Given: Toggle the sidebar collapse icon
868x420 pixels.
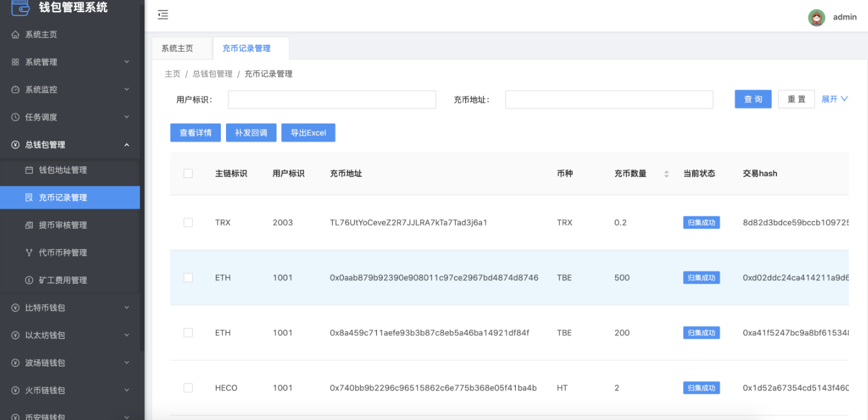Looking at the screenshot, I should [163, 15].
